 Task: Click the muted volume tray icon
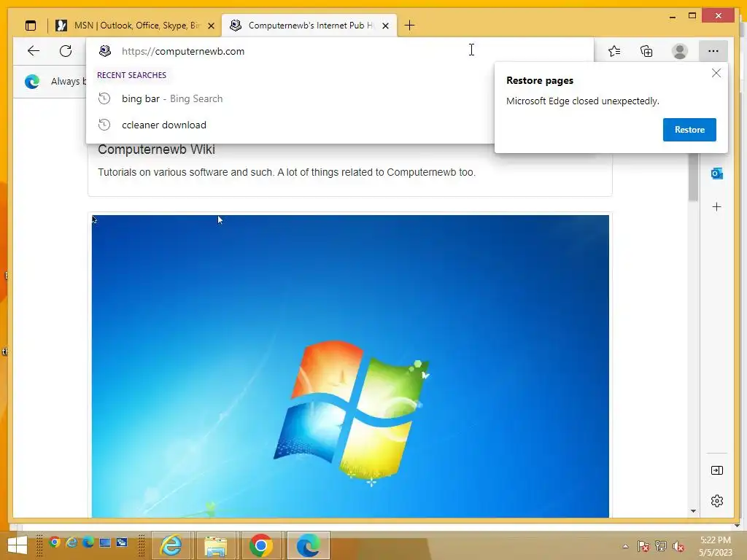[678, 546]
